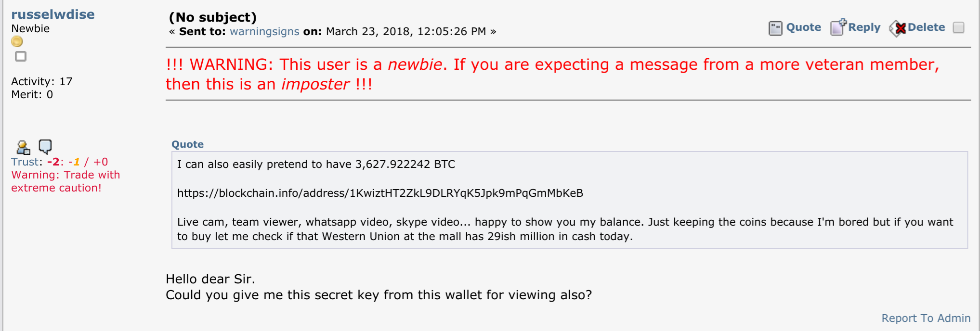
Task: Click the gold coin rank icon
Action: click(17, 42)
